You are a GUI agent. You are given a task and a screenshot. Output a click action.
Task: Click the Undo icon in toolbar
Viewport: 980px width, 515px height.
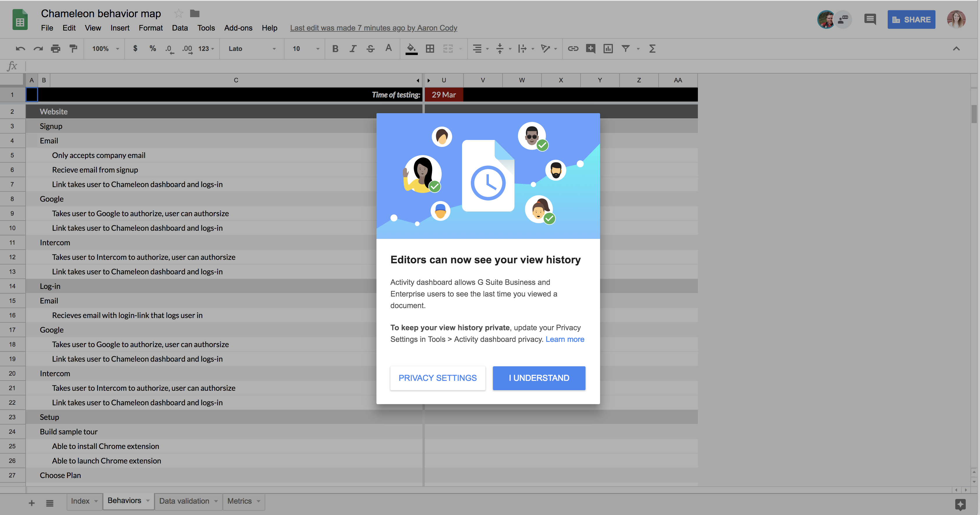click(x=20, y=49)
